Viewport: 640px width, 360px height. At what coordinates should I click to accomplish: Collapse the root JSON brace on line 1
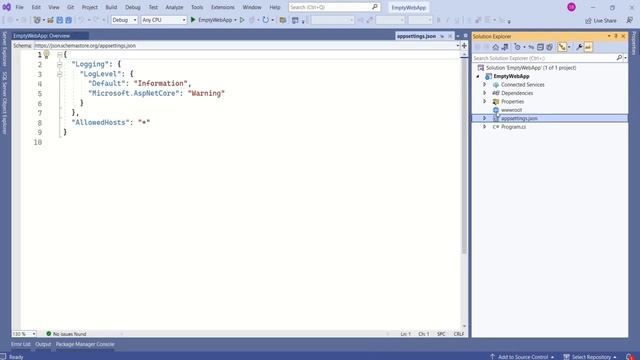tap(60, 54)
